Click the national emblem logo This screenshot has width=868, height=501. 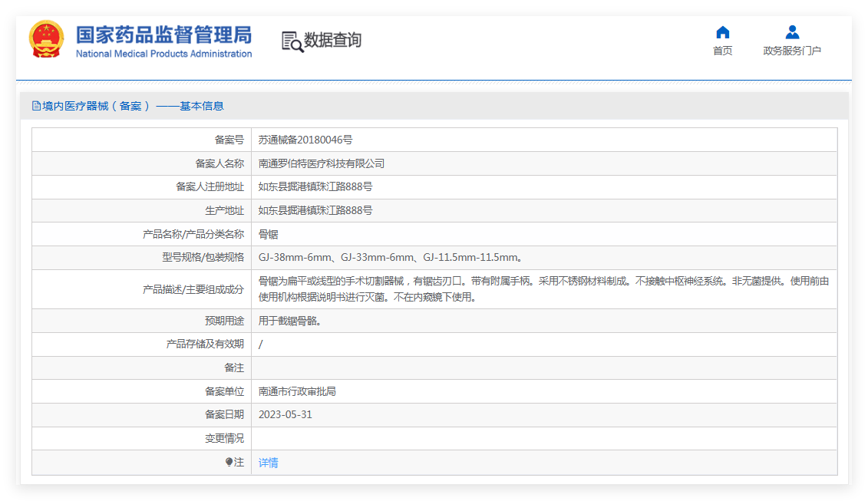[x=47, y=39]
